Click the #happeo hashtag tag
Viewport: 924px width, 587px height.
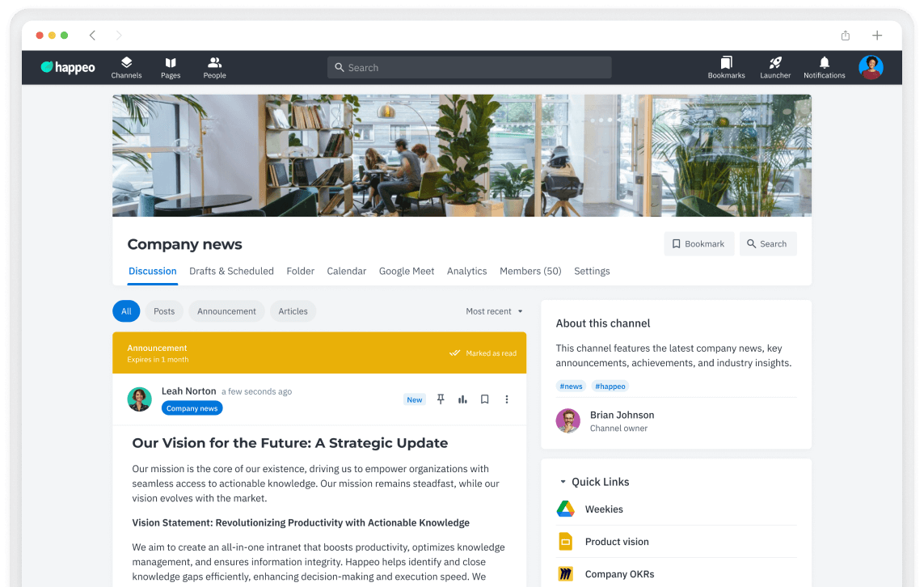(610, 386)
